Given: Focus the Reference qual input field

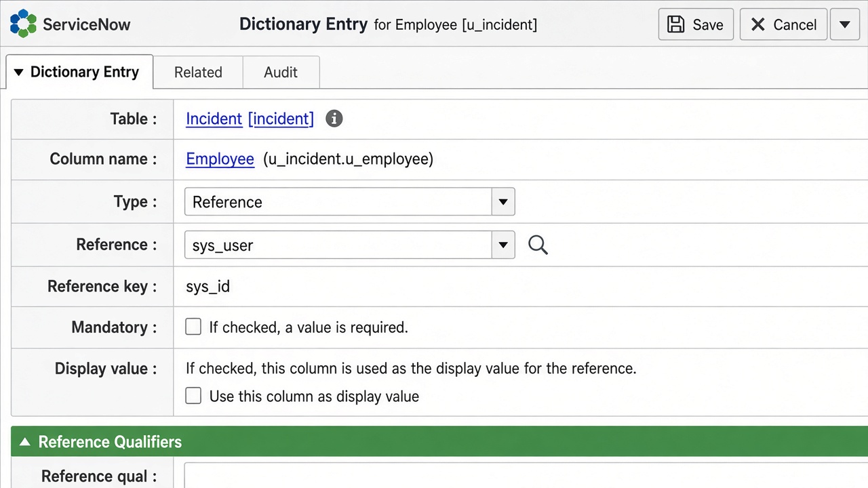Looking at the screenshot, I should pyautogui.click(x=526, y=475).
